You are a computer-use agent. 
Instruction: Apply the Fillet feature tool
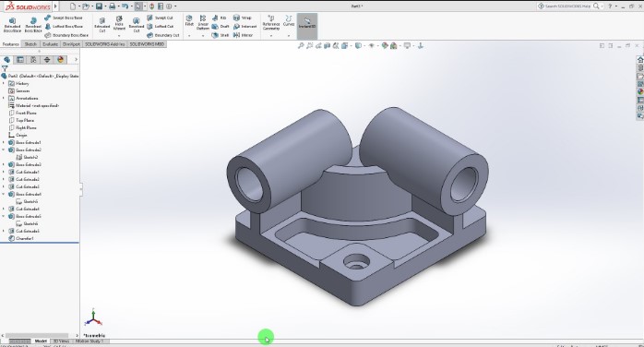tap(189, 21)
